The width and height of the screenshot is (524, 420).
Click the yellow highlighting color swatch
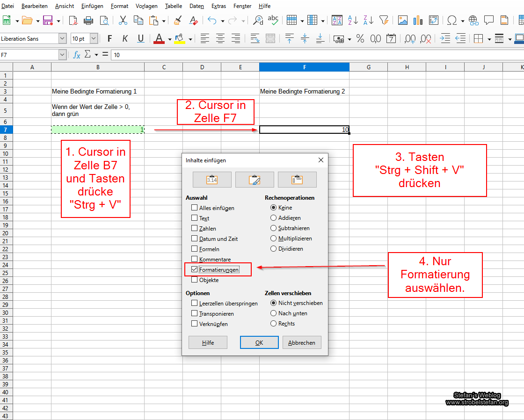pos(179,42)
